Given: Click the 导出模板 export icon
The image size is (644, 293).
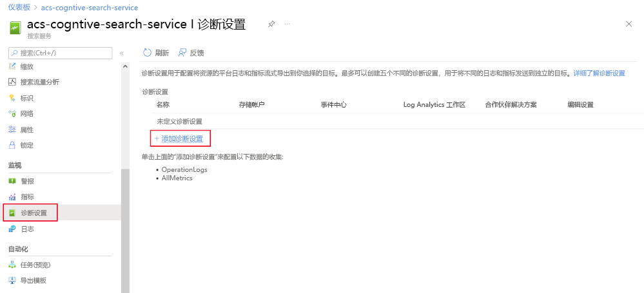Looking at the screenshot, I should pos(12,281).
